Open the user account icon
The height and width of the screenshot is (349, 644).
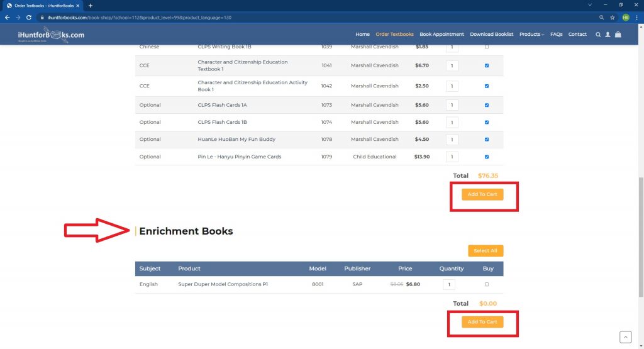coord(608,35)
